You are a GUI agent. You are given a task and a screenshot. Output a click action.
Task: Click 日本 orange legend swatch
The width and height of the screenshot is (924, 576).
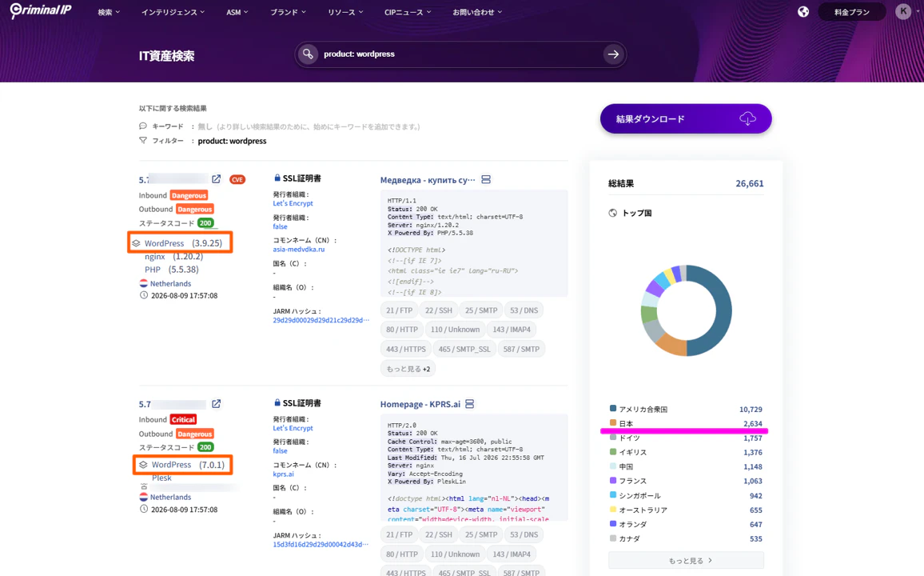pos(613,422)
